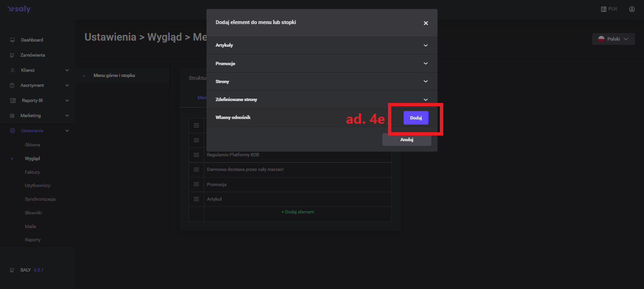Click the drag handle beside Promocja row

point(196,185)
